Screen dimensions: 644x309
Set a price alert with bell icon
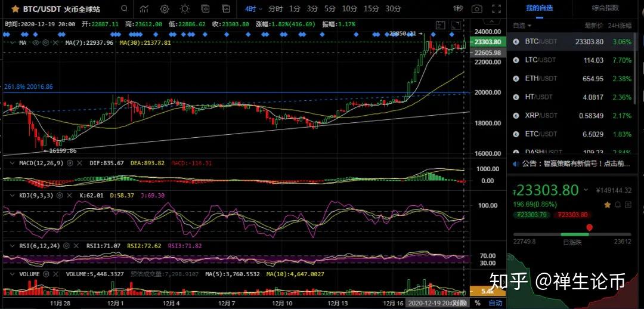618,204
